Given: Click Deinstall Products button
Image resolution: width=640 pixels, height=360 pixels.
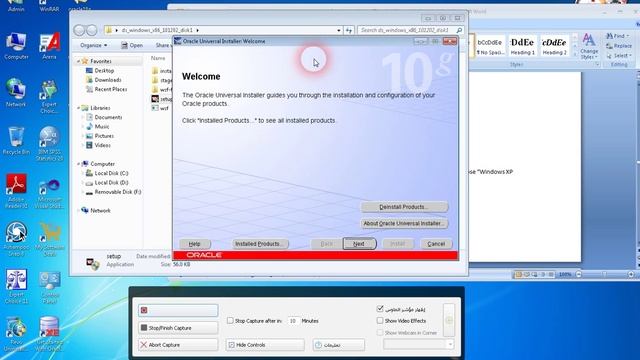Looking at the screenshot, I should pos(404,207).
